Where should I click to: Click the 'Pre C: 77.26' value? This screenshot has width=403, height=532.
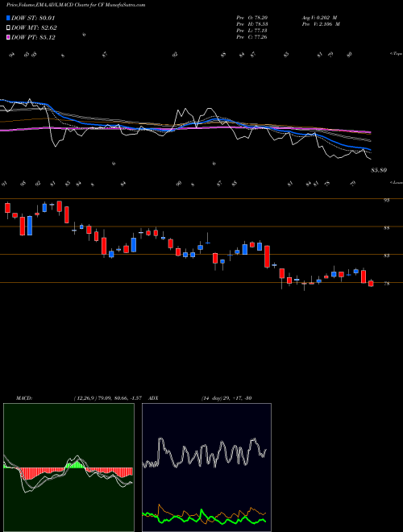click(x=252, y=37)
